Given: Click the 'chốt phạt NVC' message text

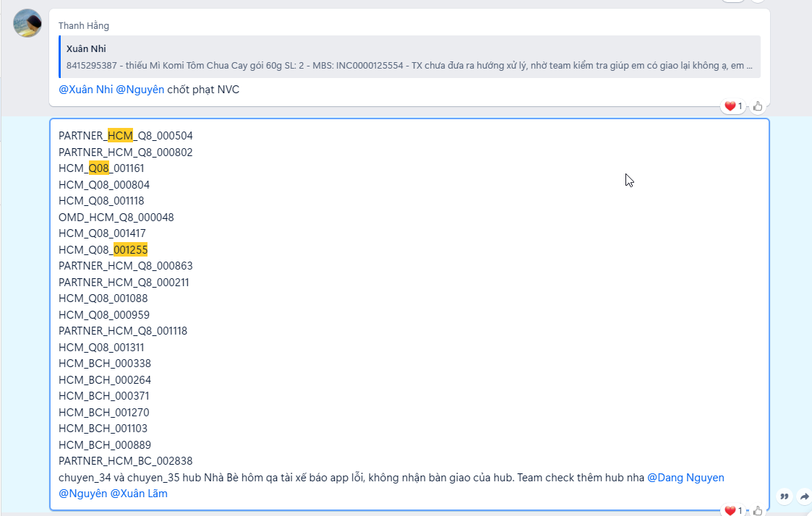Looking at the screenshot, I should [x=203, y=90].
